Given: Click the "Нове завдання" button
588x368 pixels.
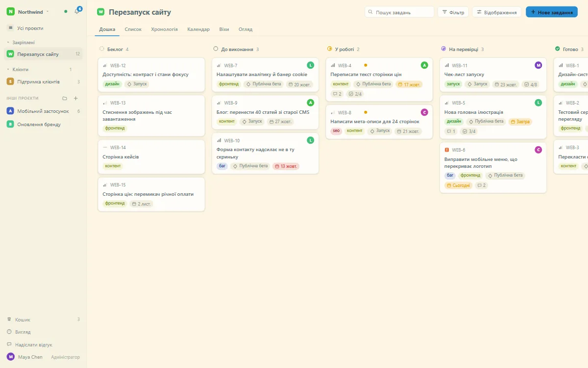Looking at the screenshot, I should 552,12.
